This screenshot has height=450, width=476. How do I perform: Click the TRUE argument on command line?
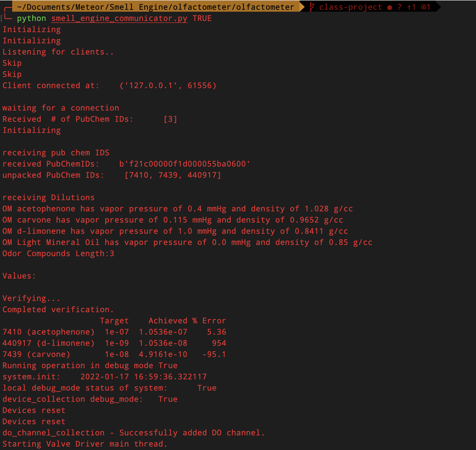pos(202,18)
